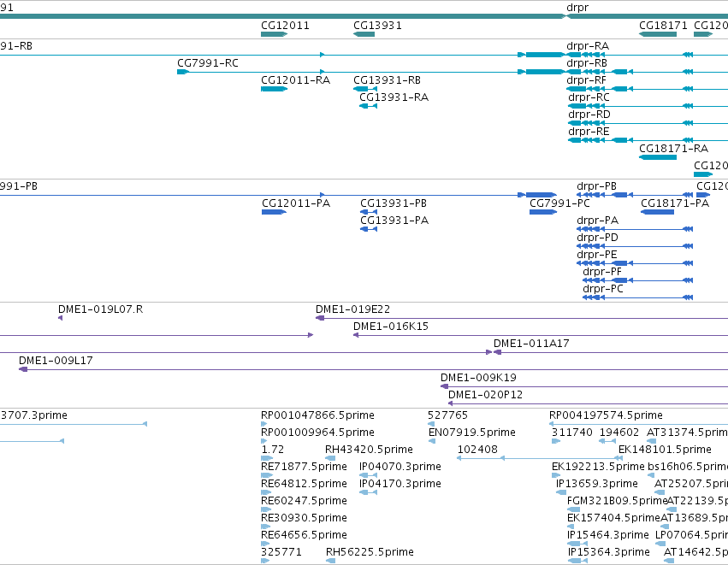Select the CG13931 gene label
Viewport: 728px width, 565px height.
tap(377, 26)
